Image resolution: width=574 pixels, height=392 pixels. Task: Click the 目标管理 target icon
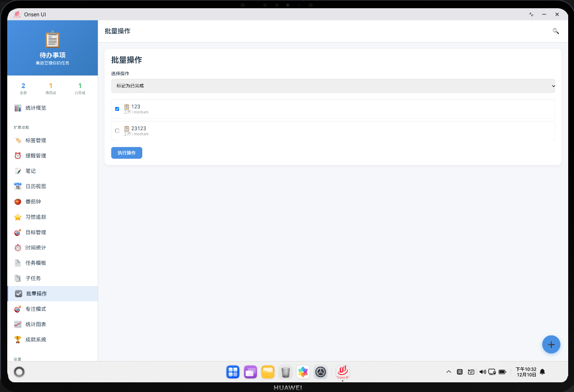17,232
